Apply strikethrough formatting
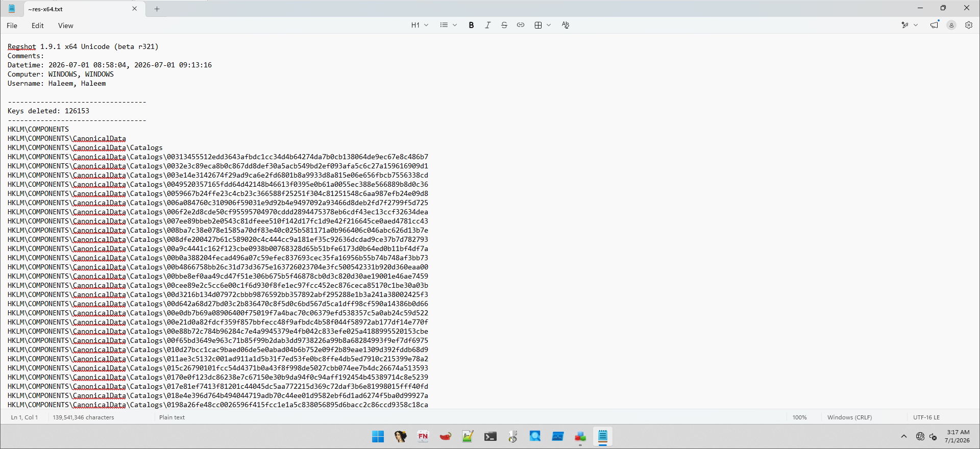Screen dimensions: 980x449 (x=504, y=25)
